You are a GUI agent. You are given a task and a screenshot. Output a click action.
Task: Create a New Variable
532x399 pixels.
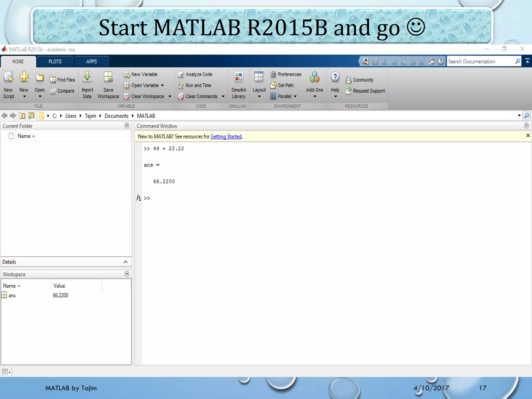(141, 74)
